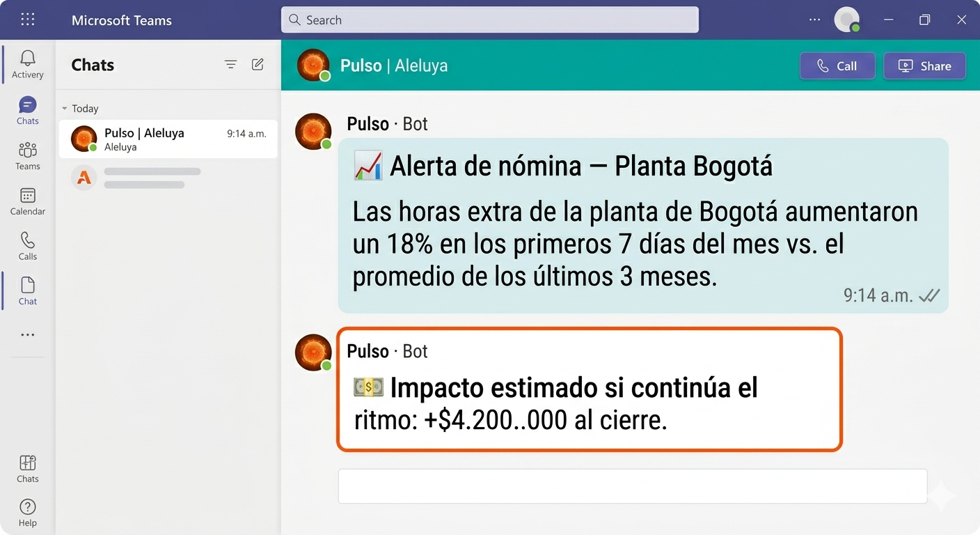
Task: Open the Activity feed
Action: tap(27, 64)
